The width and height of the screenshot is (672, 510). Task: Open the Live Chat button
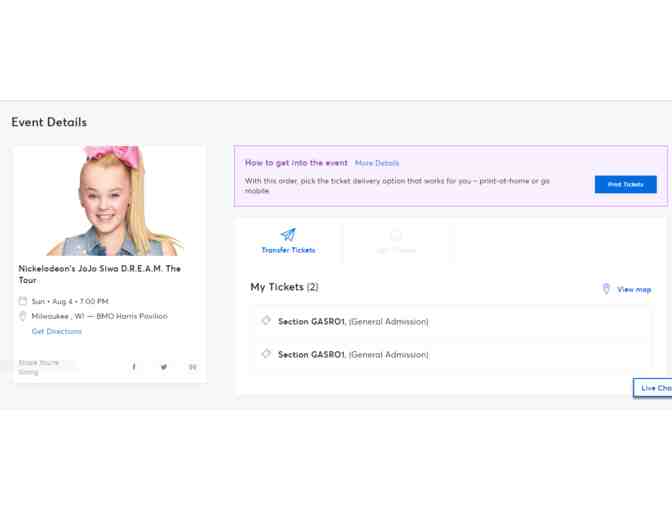coord(654,388)
